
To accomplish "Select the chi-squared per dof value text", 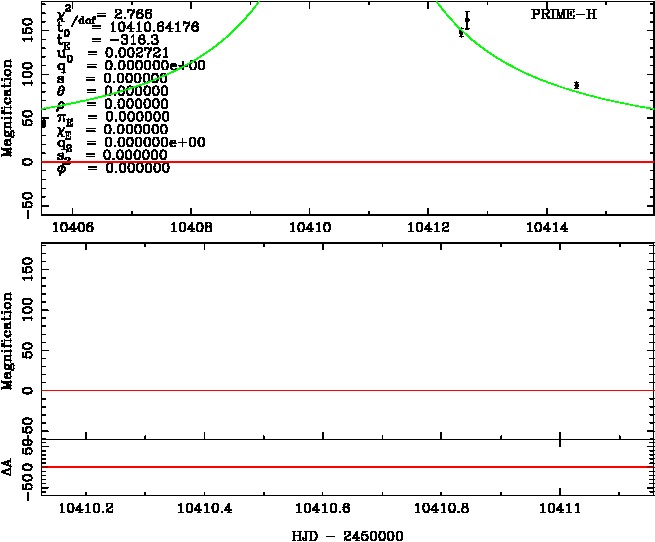I will pyautogui.click(x=105, y=14).
